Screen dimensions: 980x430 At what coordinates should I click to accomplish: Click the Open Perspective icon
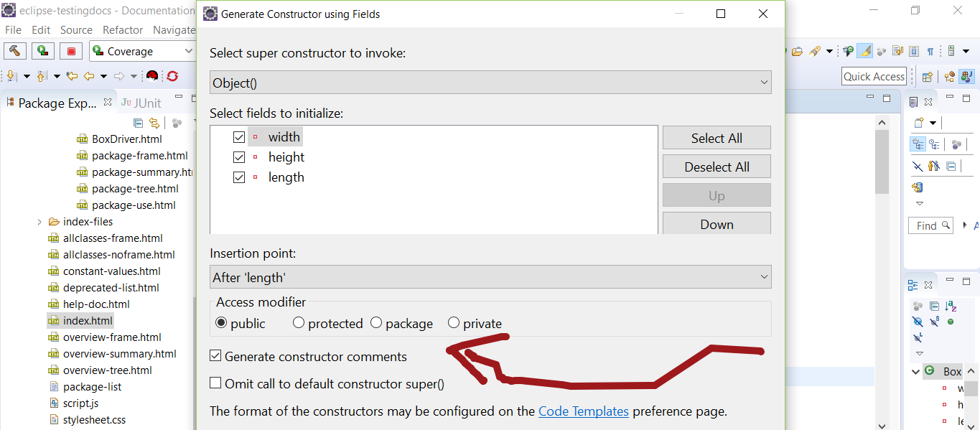(927, 77)
